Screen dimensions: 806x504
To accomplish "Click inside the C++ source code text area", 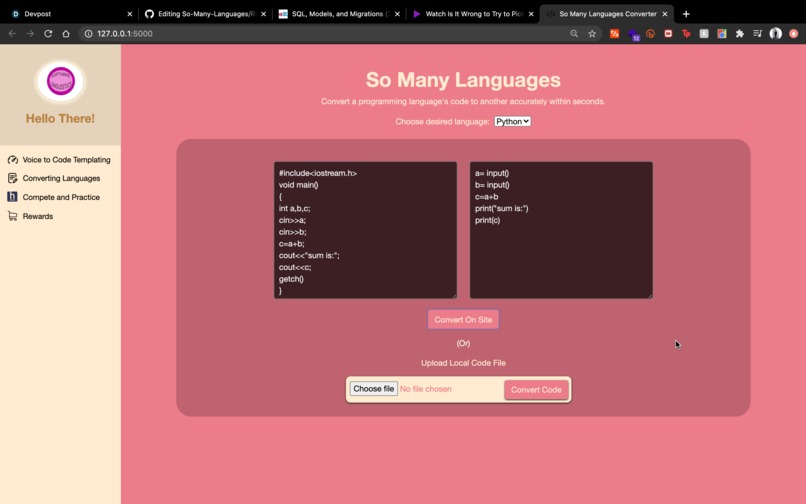I will (x=365, y=230).
